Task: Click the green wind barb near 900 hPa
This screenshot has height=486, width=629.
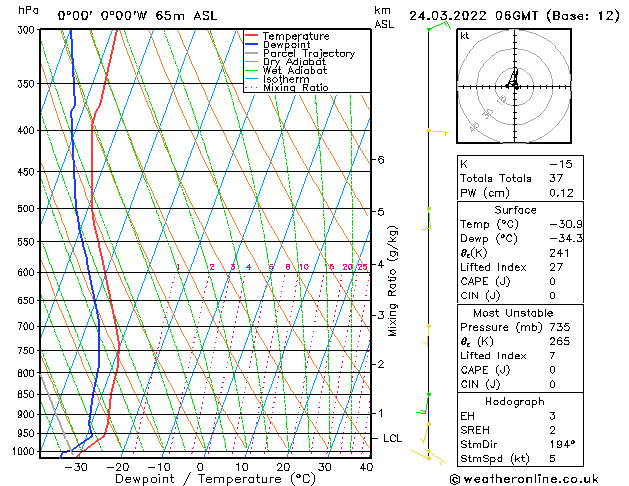Action: coord(424,408)
